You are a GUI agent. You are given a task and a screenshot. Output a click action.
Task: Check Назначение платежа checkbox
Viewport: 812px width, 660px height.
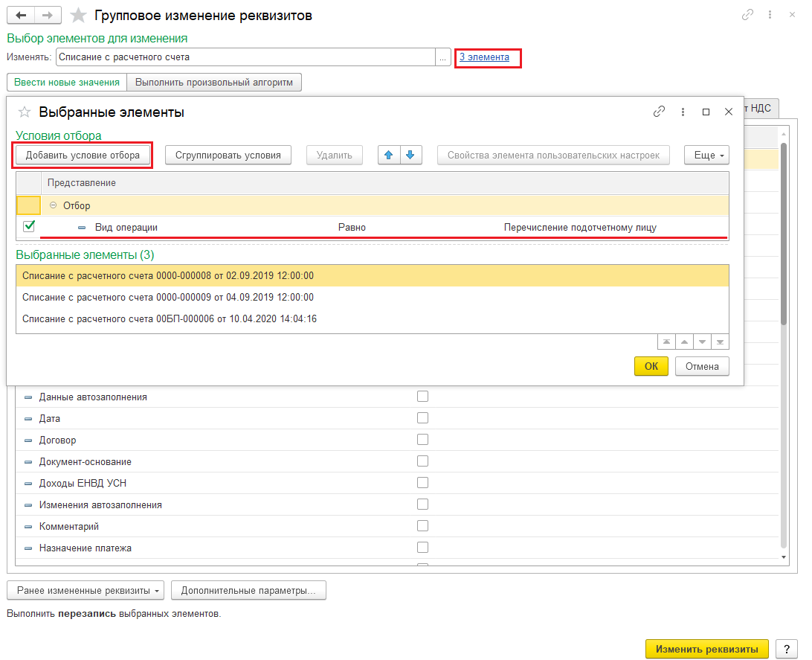click(422, 548)
